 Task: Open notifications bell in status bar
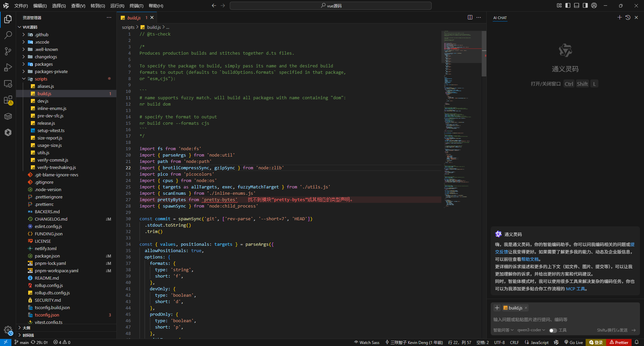[637, 342]
